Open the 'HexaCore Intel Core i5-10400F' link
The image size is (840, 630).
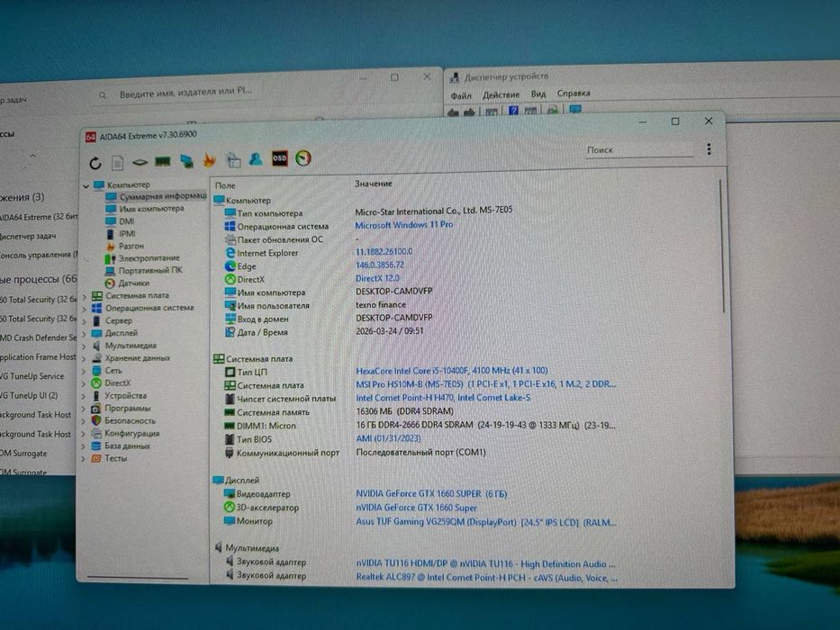(x=452, y=371)
